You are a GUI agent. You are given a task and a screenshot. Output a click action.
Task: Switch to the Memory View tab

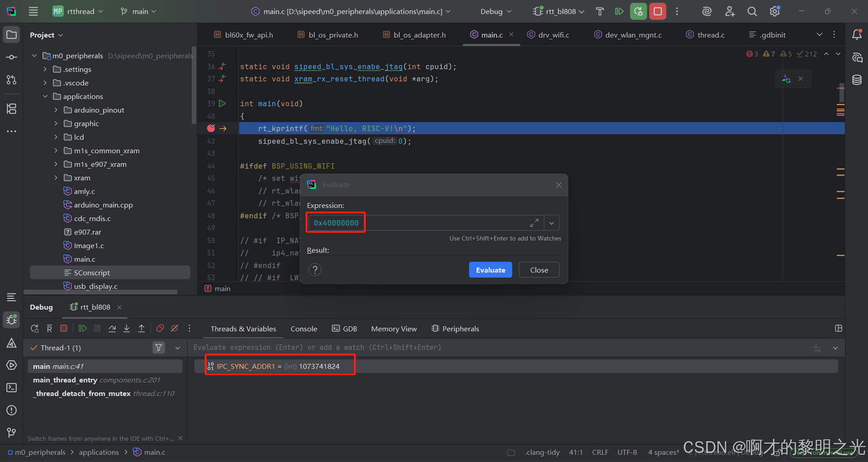pos(393,329)
